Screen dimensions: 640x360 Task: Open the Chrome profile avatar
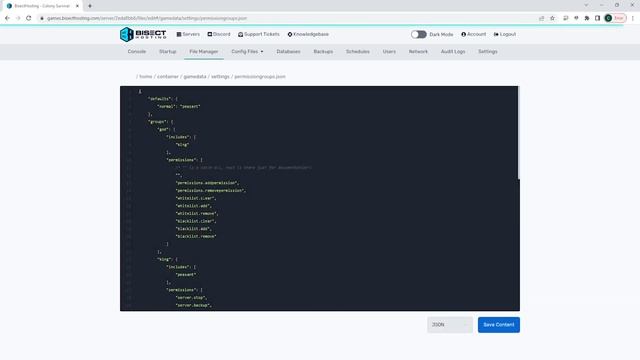608,18
